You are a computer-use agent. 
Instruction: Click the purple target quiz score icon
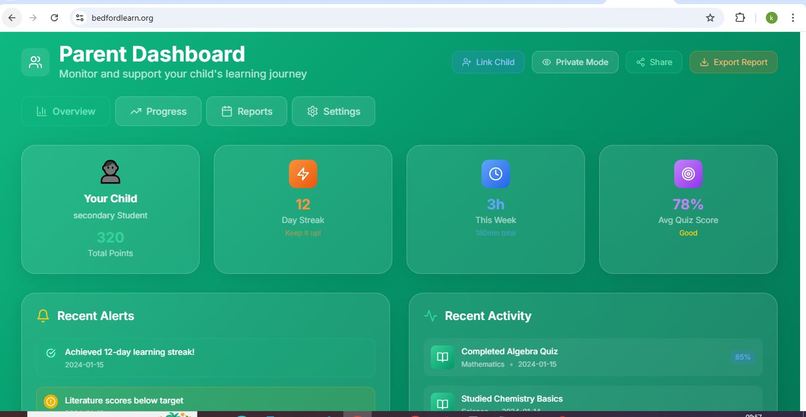pos(688,174)
